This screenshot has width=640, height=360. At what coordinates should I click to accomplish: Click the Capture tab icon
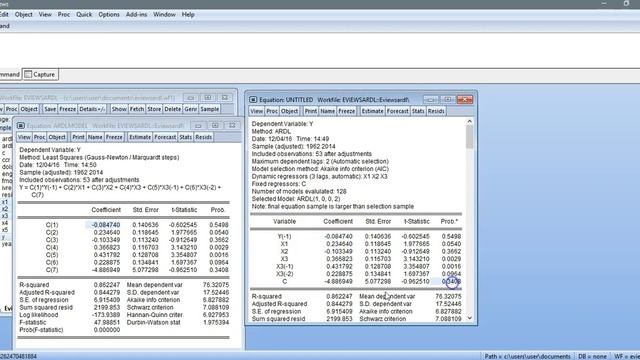[x=28, y=75]
